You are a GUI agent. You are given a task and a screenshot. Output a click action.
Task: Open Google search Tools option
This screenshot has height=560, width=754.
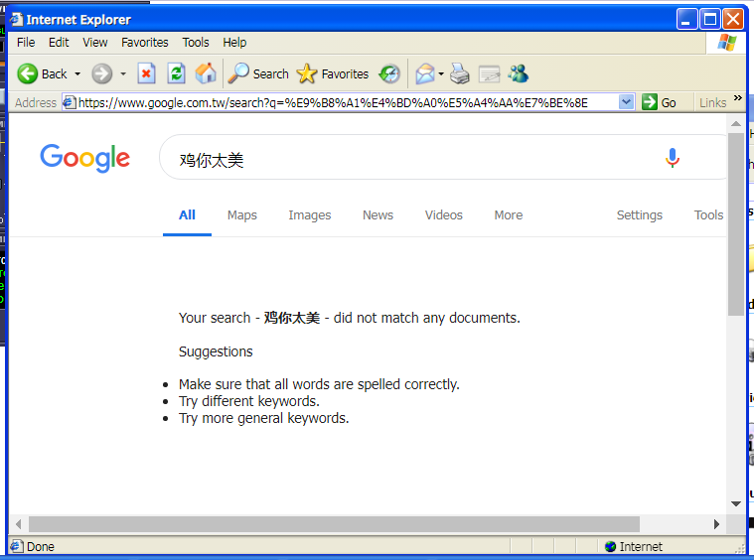[708, 215]
